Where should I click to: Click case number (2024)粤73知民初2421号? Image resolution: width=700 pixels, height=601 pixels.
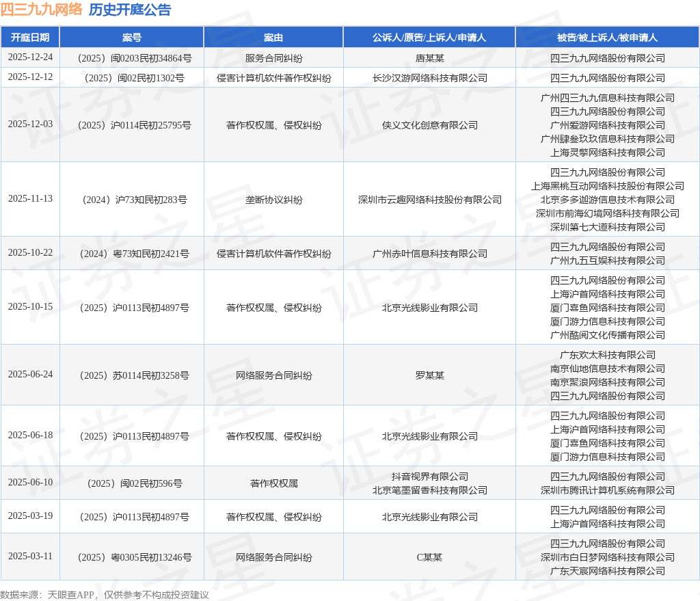click(135, 254)
